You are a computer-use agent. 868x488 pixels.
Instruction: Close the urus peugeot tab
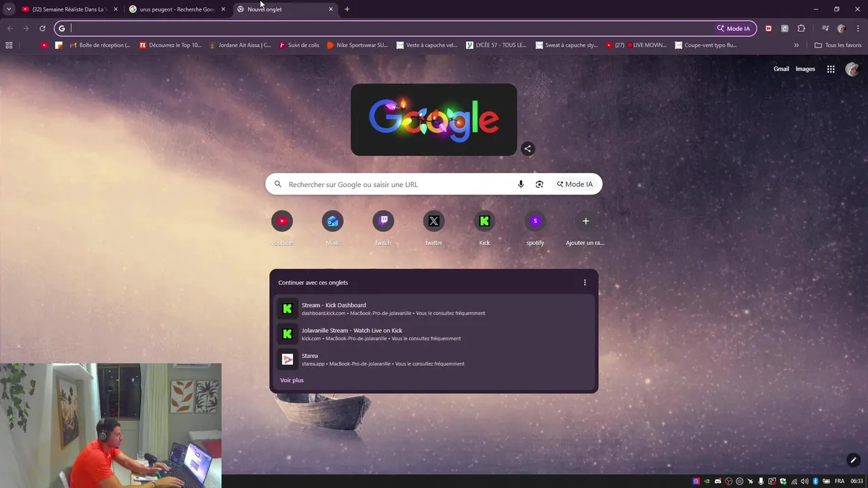pyautogui.click(x=223, y=9)
